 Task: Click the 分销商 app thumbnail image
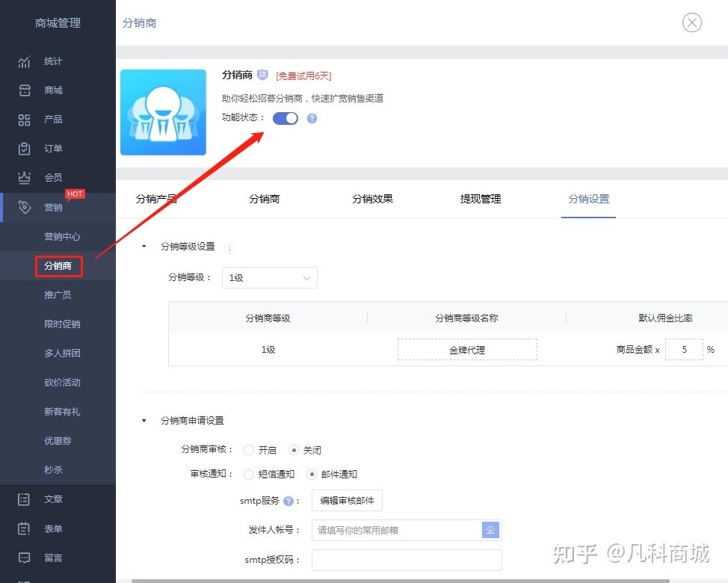click(163, 112)
